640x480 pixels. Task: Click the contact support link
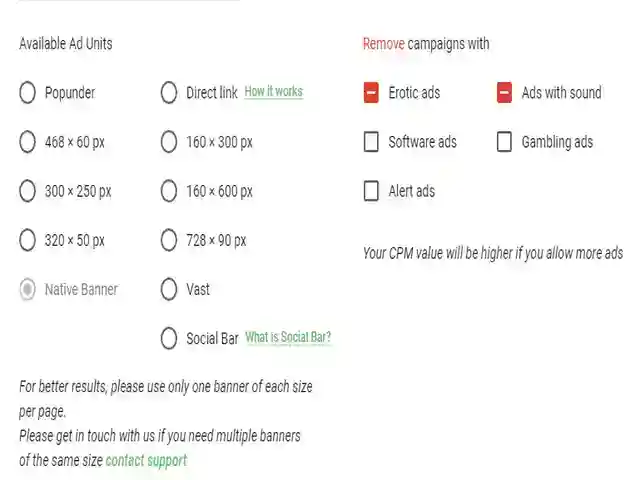point(146,461)
